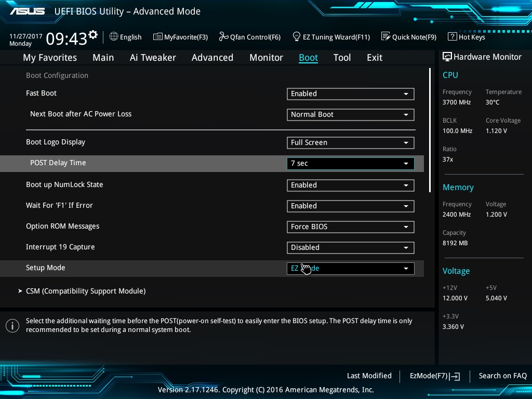Screen dimensions: 532x399
Task: Select the Boot tab
Action: tap(309, 58)
